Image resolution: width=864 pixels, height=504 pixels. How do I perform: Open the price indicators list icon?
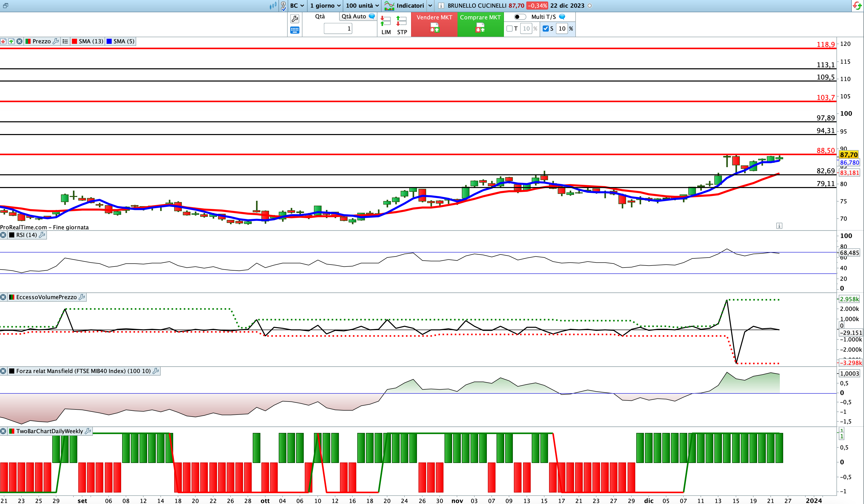coord(65,42)
